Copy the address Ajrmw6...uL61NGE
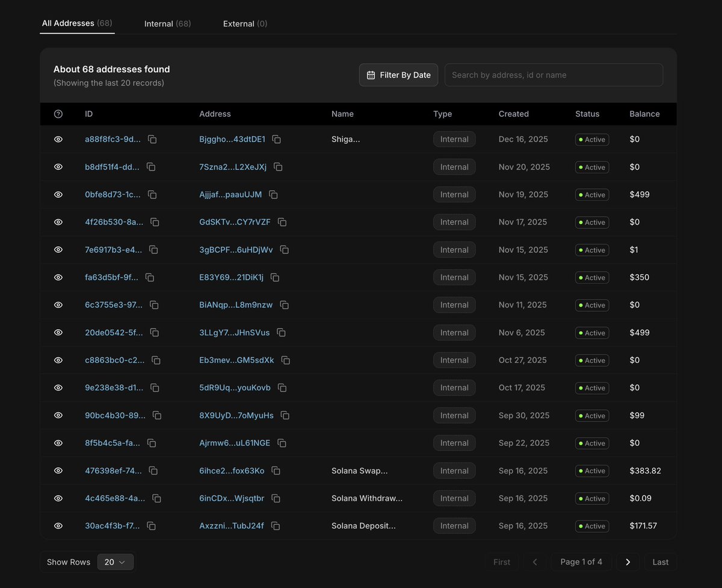 point(282,443)
